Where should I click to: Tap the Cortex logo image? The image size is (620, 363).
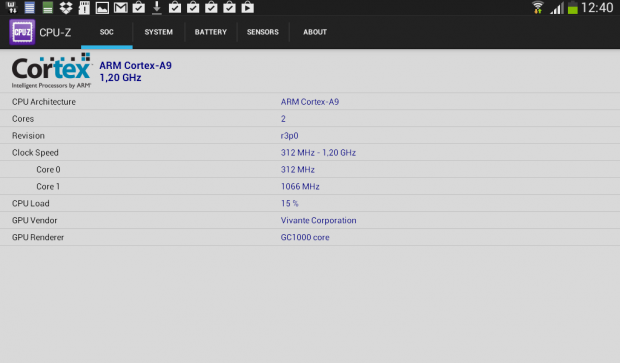(51, 71)
